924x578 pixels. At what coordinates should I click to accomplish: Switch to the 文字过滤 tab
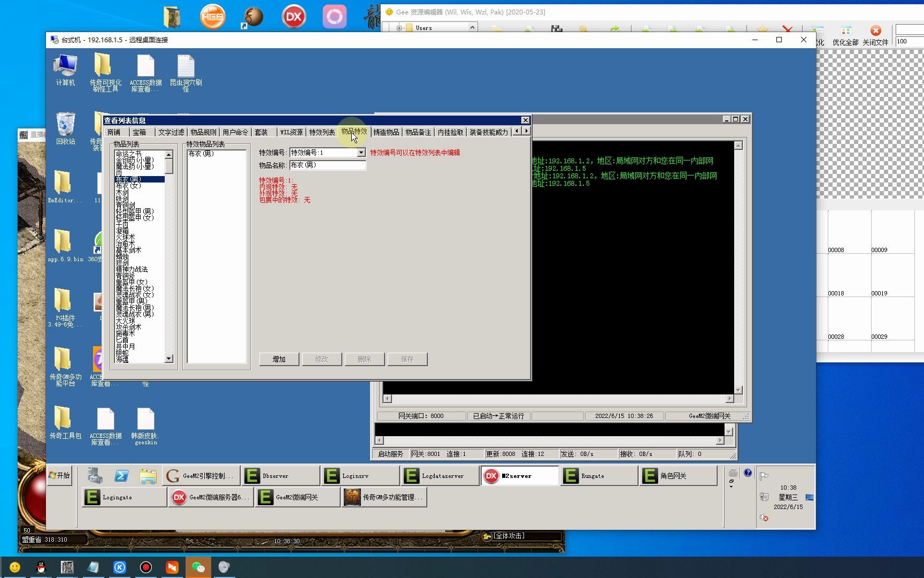pyautogui.click(x=171, y=132)
